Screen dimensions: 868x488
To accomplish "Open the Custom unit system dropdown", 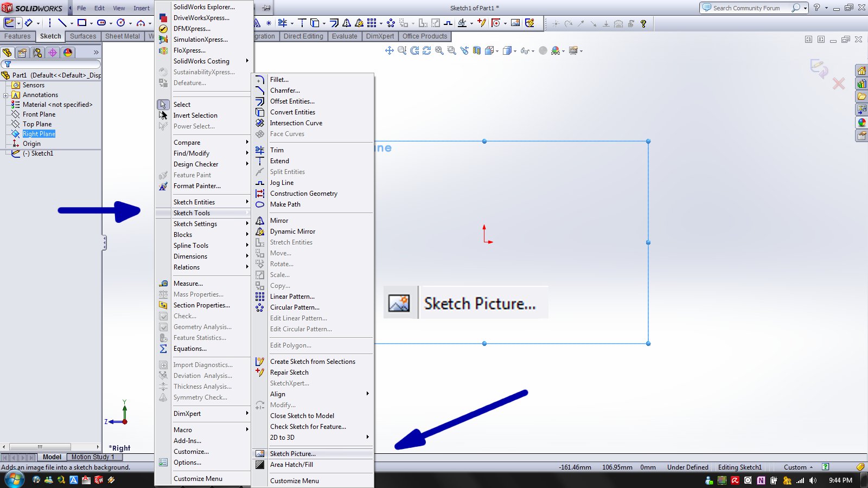I will point(799,467).
